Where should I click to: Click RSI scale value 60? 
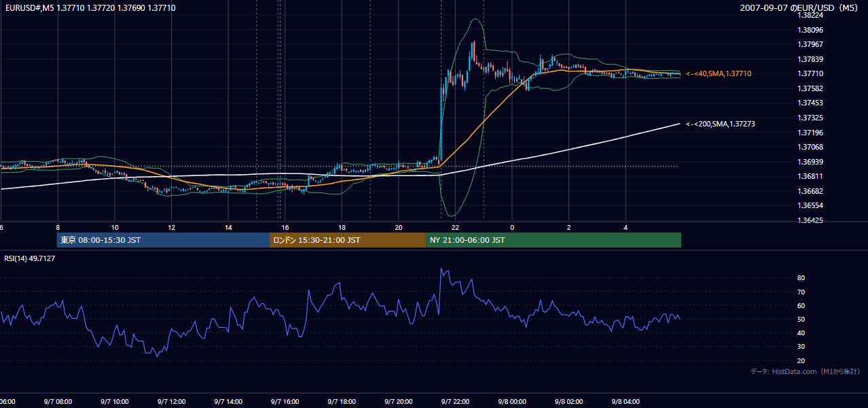[801, 305]
